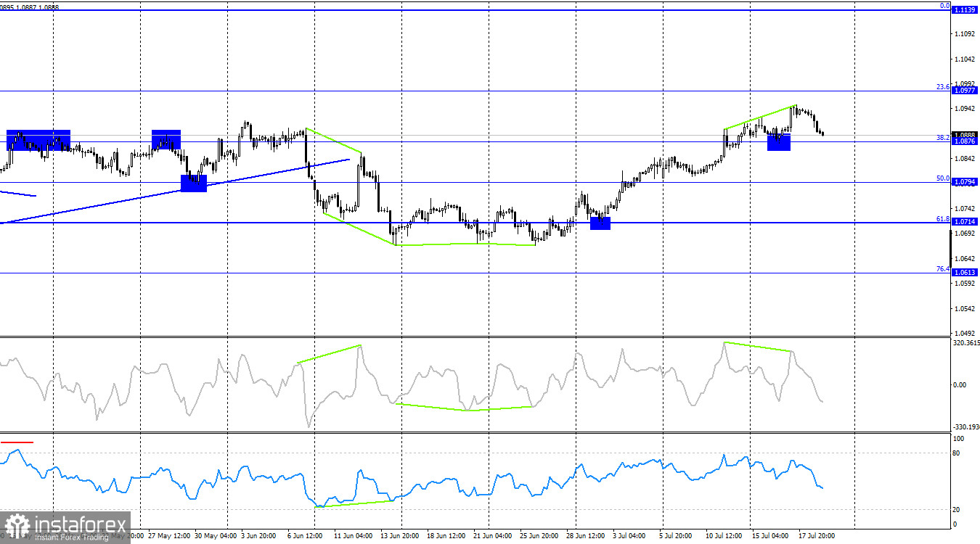This screenshot has width=980, height=544.
Task: Click the 13 Jun 20:00 date label
Action: coord(399,537)
